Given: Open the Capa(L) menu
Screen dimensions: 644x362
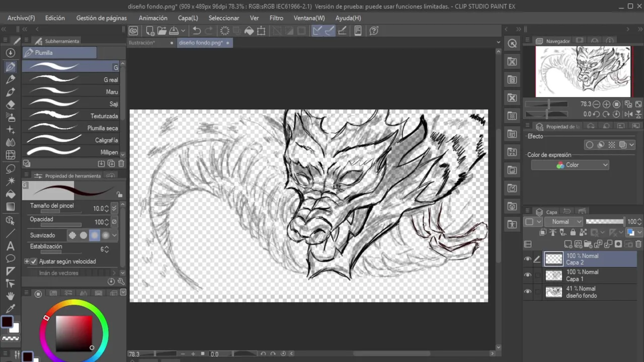Looking at the screenshot, I should click(x=188, y=18).
